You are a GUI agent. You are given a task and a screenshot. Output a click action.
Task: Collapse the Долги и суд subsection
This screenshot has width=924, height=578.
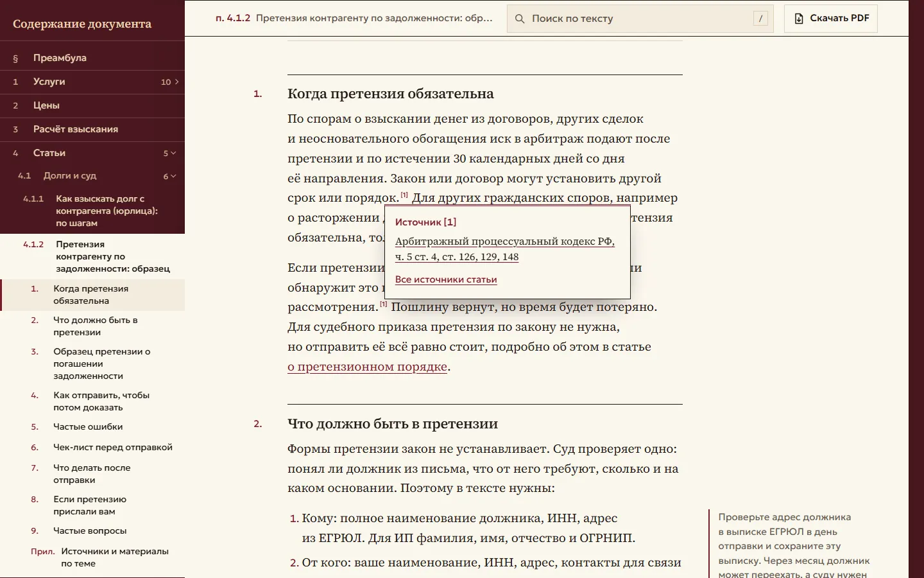[173, 176]
